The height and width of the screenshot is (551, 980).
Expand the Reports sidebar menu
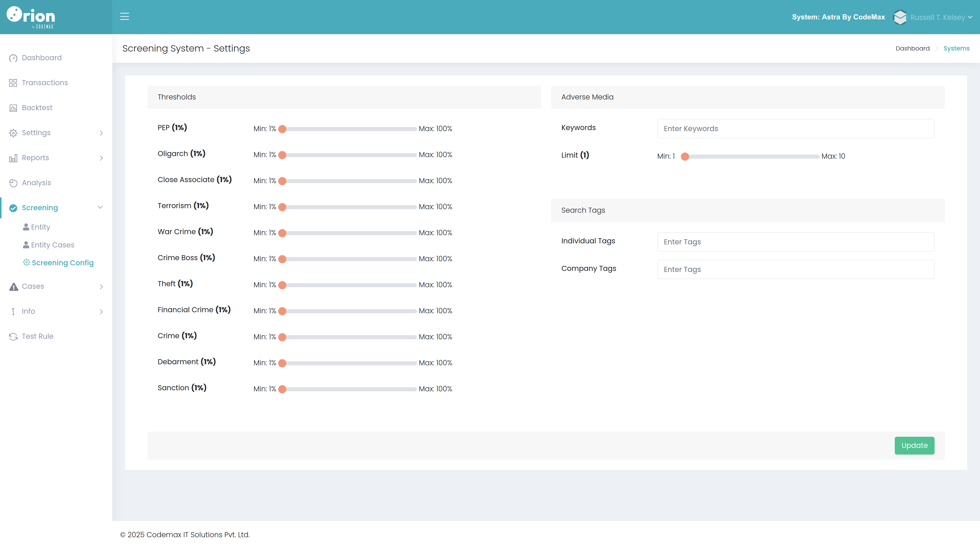point(56,158)
